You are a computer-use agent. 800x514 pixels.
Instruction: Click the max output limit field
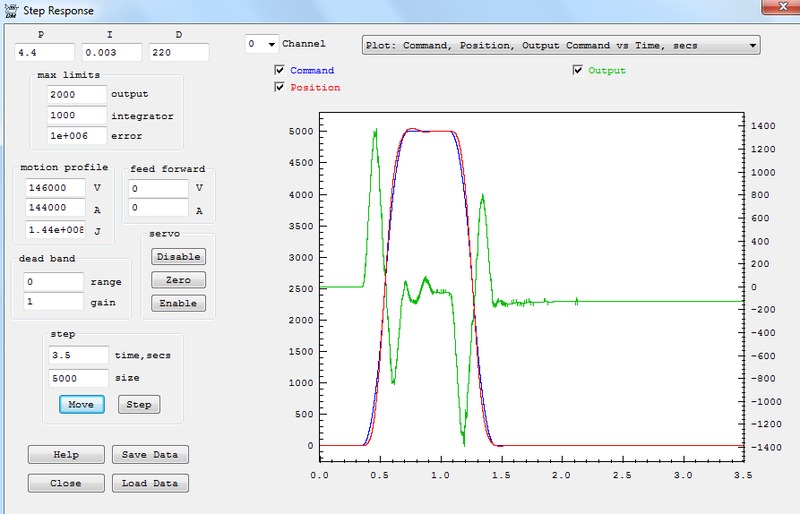(x=76, y=94)
